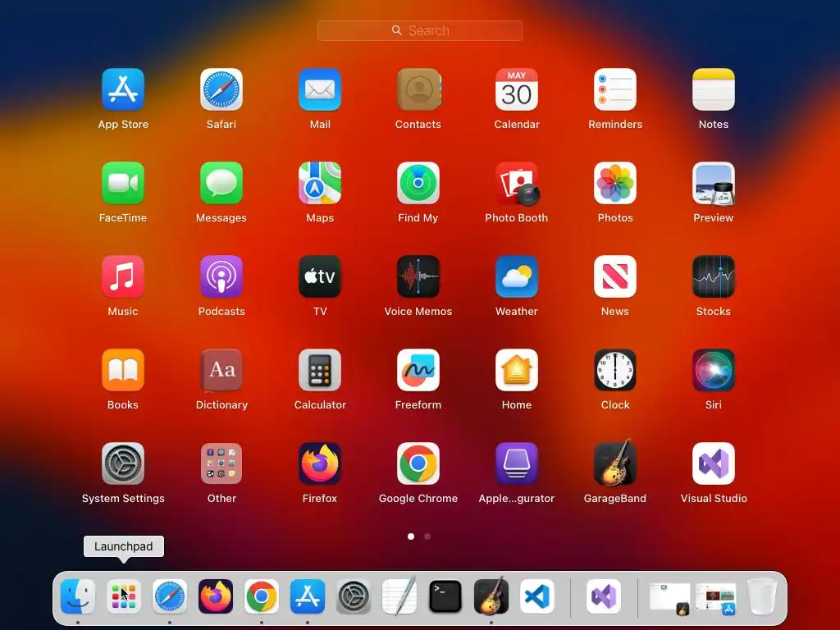Open the Preview app
This screenshot has height=630, width=840.
point(714,183)
